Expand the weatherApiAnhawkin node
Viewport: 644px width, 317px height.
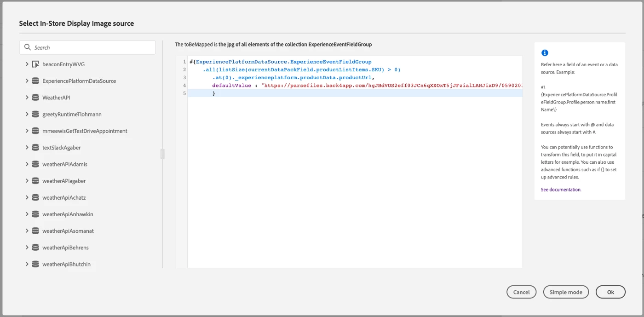pos(27,214)
